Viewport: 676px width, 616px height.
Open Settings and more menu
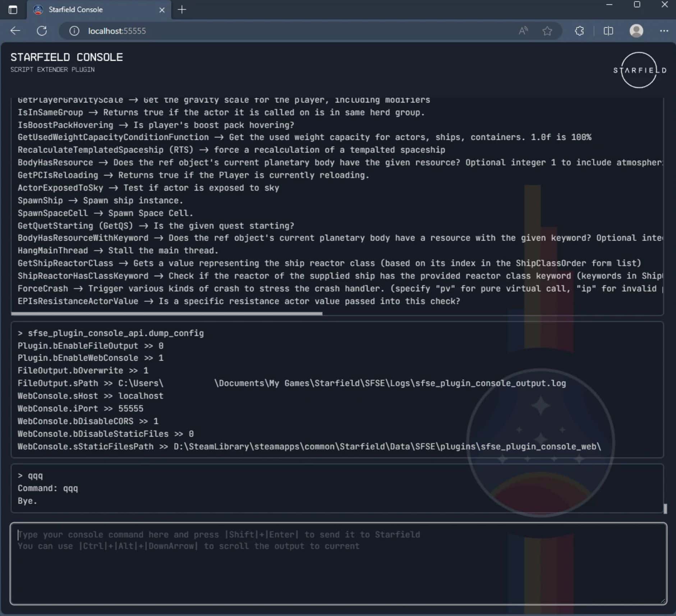pos(664,31)
